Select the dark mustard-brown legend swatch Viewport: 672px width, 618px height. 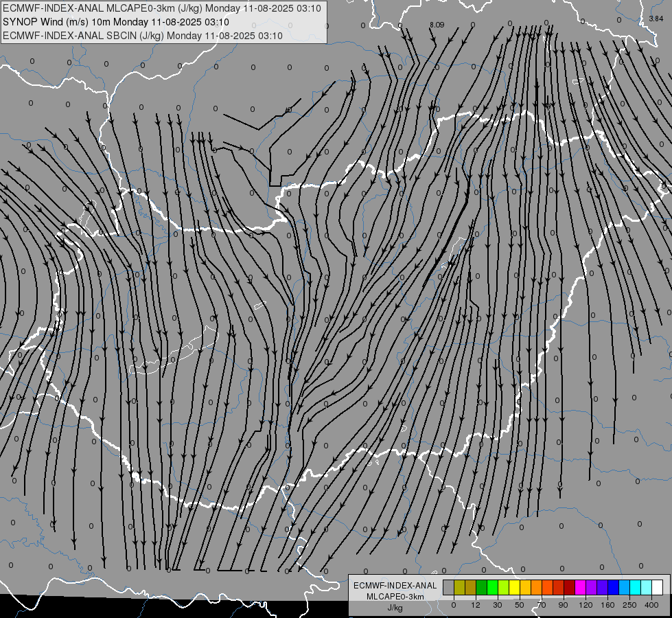(471, 587)
